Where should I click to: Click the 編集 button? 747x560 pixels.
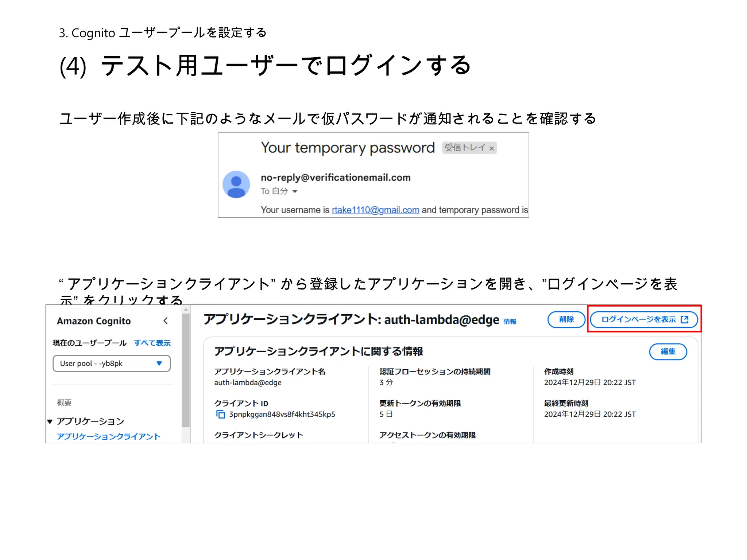pos(668,351)
